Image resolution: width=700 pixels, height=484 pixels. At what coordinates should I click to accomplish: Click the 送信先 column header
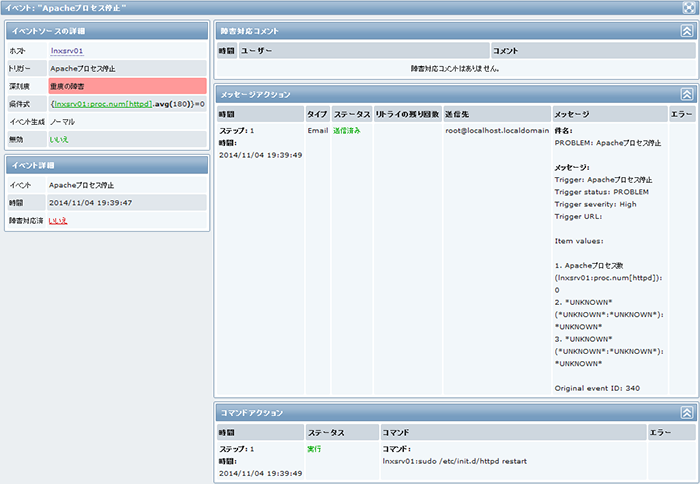click(497, 114)
